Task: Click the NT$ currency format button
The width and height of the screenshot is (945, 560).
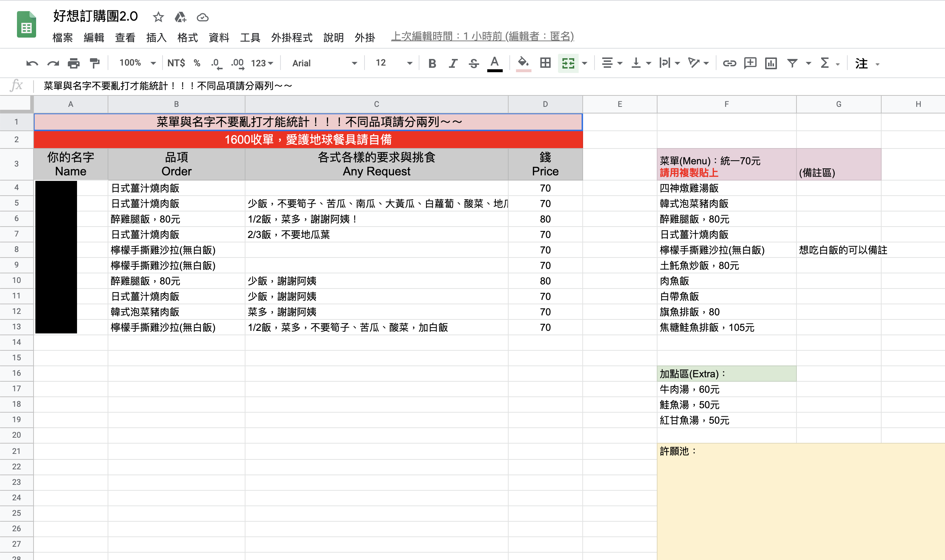Action: pos(176,63)
